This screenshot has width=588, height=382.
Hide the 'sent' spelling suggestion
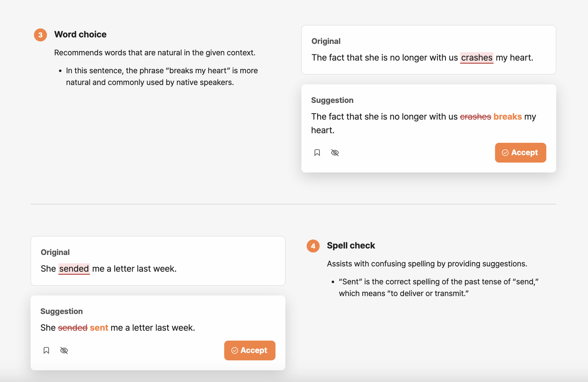pos(64,350)
